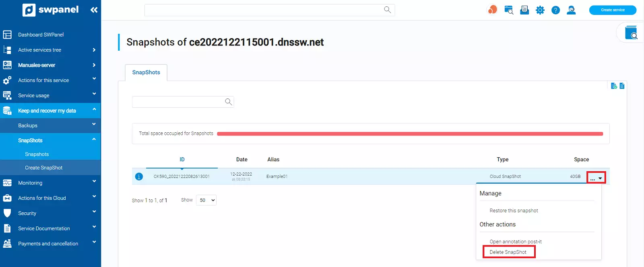Click the orange notification icon in header
Viewport: 644px width, 267px height.
click(492, 10)
